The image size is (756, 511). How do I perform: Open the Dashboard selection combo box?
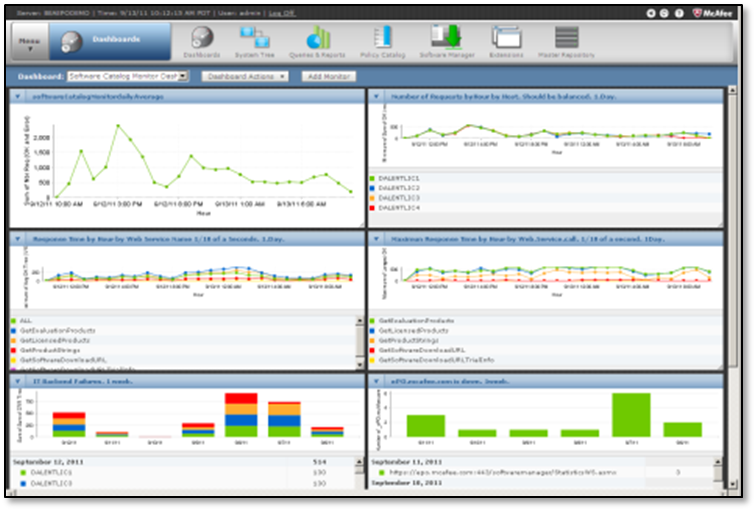click(126, 76)
